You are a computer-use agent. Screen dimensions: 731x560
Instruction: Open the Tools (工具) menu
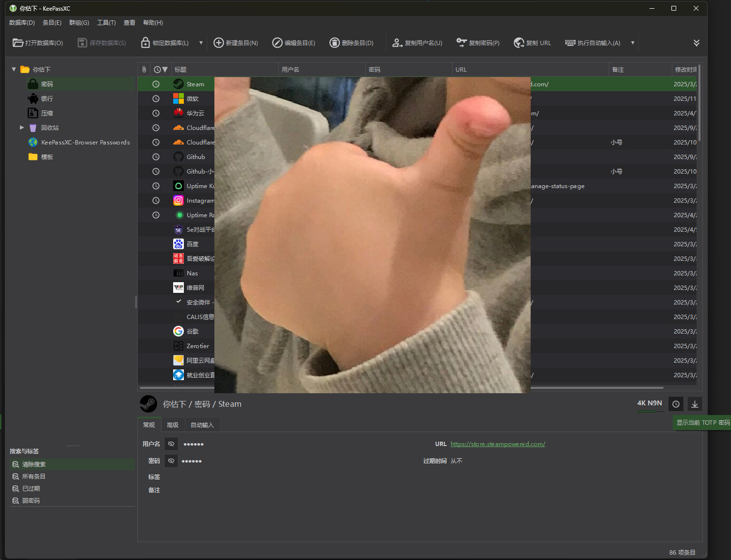coord(106,23)
